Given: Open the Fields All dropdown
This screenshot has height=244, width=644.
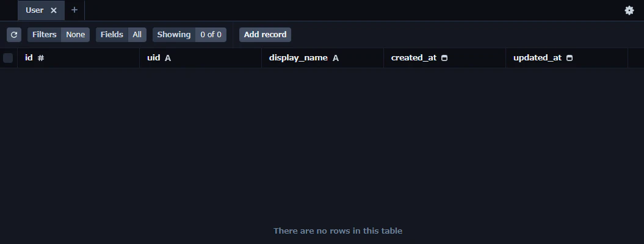Looking at the screenshot, I should [121, 35].
